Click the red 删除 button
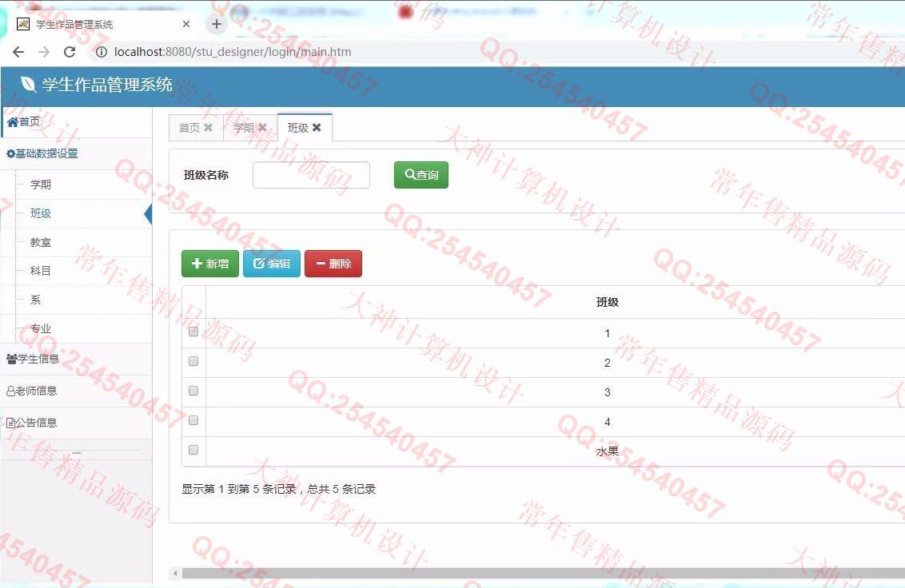Screen dimensions: 905x588 tap(333, 264)
